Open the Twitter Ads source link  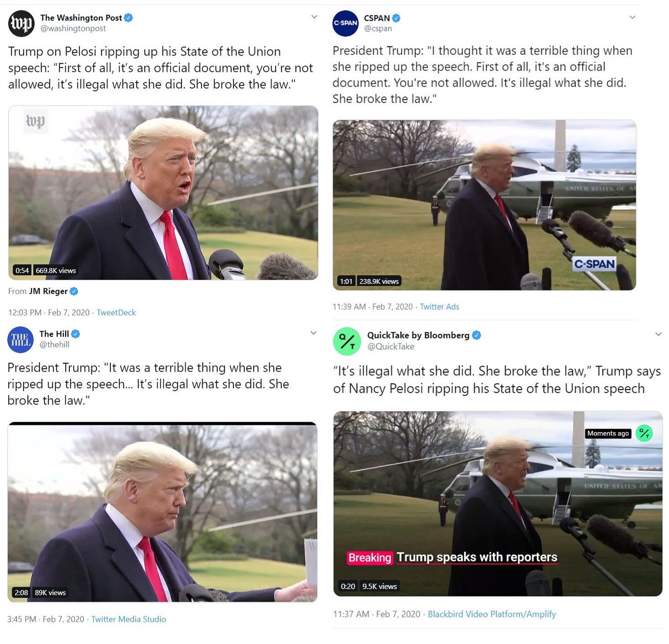click(x=439, y=306)
